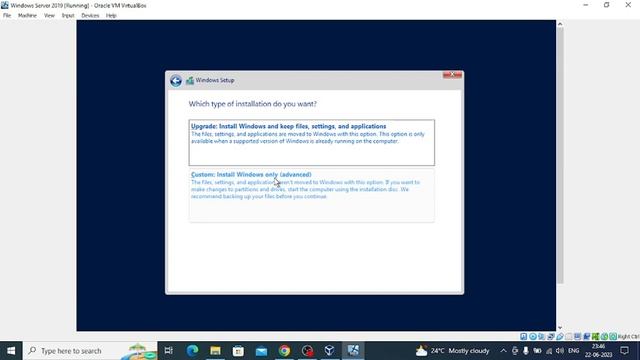Click the mouse integration indicator icon
The width and height of the screenshot is (640, 360).
pyautogui.click(x=604, y=336)
